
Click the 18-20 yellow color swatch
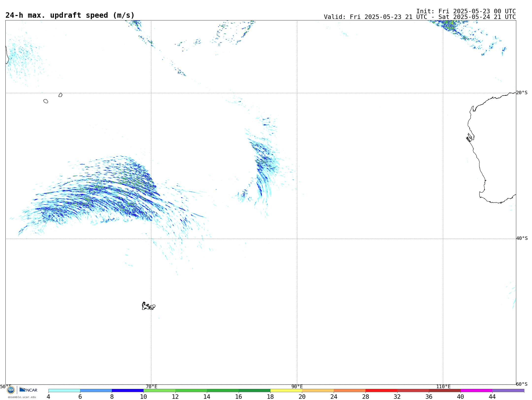286,390
